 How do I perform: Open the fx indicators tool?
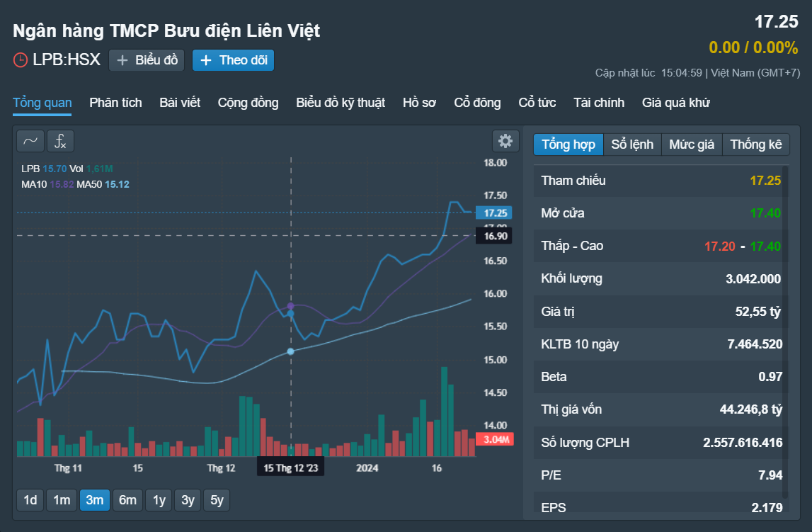[x=61, y=141]
